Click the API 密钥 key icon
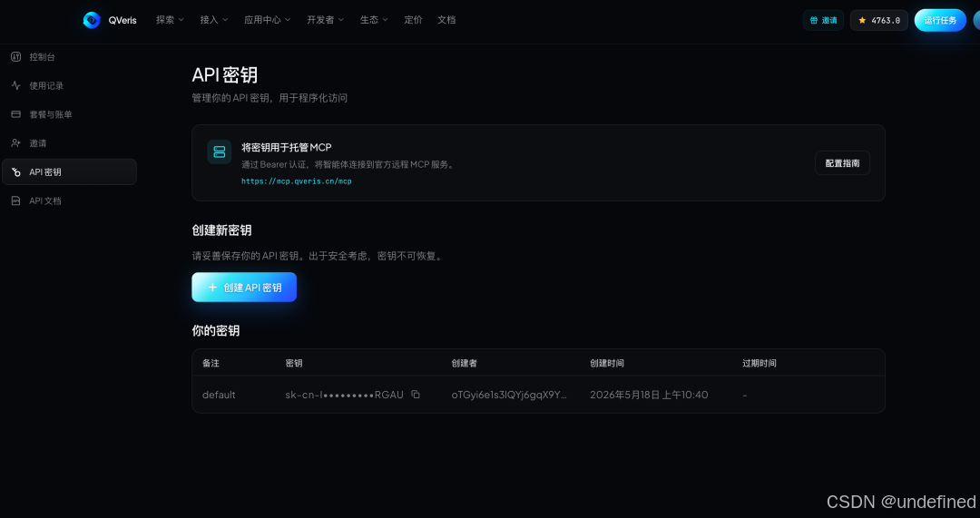The width and height of the screenshot is (980, 518). coord(16,171)
